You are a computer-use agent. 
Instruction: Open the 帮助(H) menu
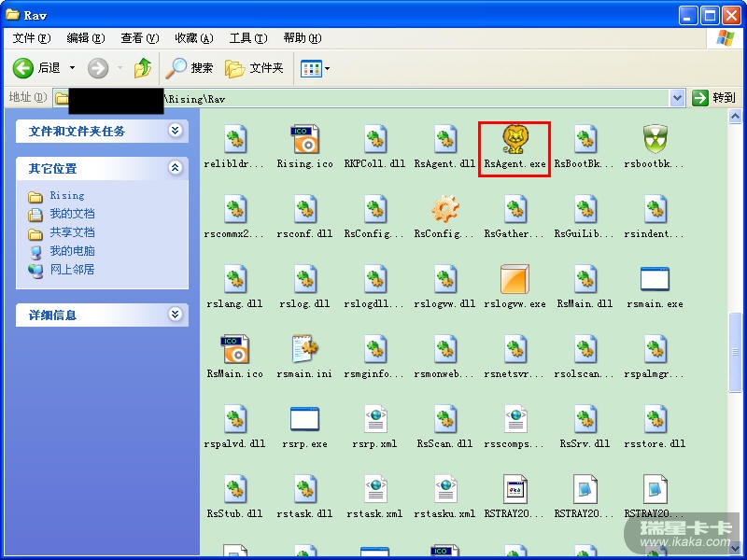303,38
